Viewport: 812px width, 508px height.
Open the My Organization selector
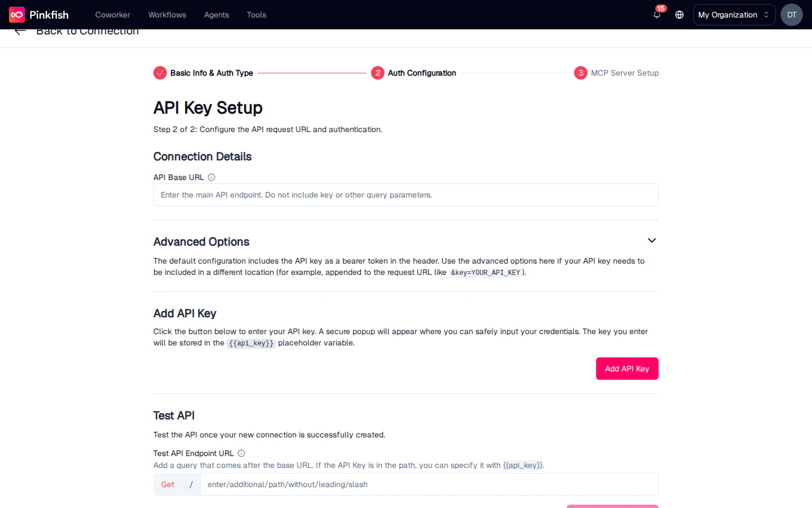(x=734, y=15)
